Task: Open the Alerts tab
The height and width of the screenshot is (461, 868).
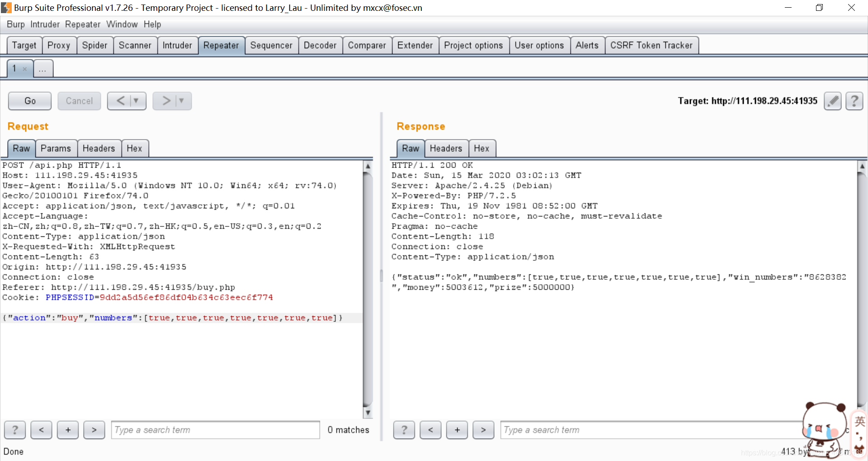Action: point(587,45)
